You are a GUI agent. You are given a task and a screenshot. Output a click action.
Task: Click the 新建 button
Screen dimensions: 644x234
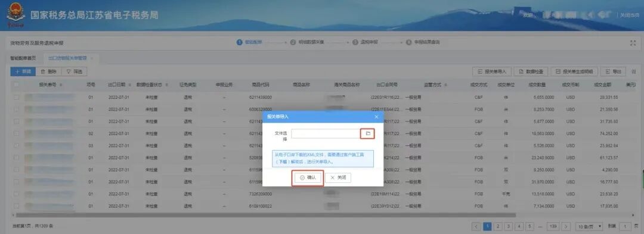pos(23,71)
